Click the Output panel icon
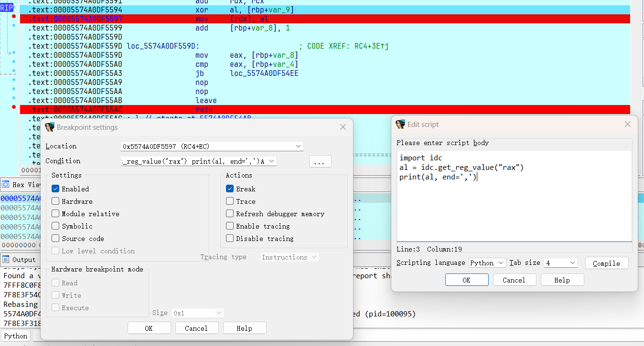The width and height of the screenshot is (644, 346). (6, 260)
